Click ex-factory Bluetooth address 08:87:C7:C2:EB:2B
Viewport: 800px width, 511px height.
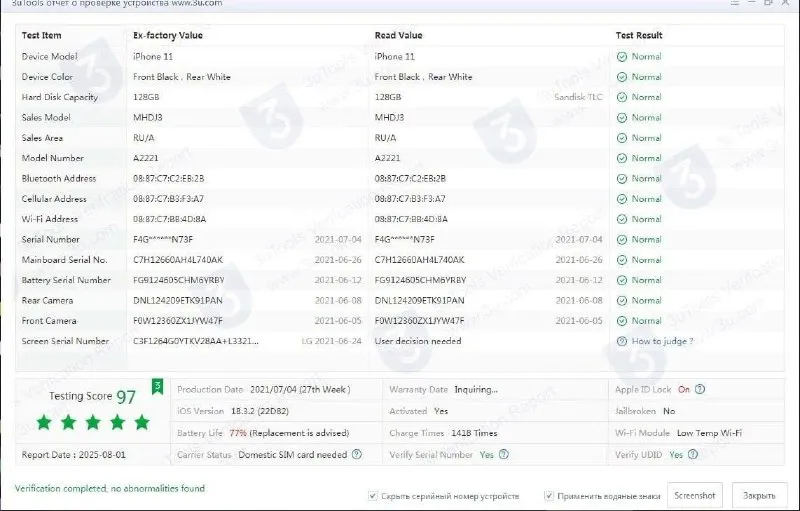tap(168, 178)
